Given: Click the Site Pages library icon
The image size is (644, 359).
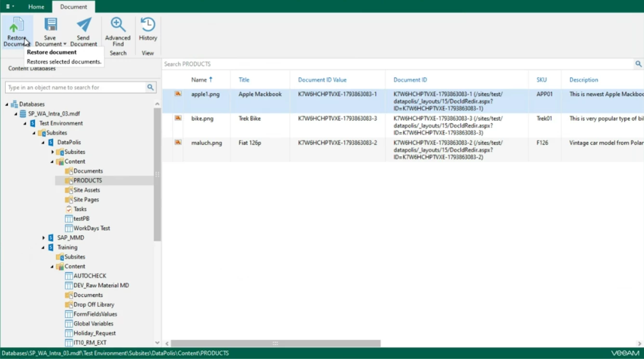Looking at the screenshot, I should (x=69, y=199).
